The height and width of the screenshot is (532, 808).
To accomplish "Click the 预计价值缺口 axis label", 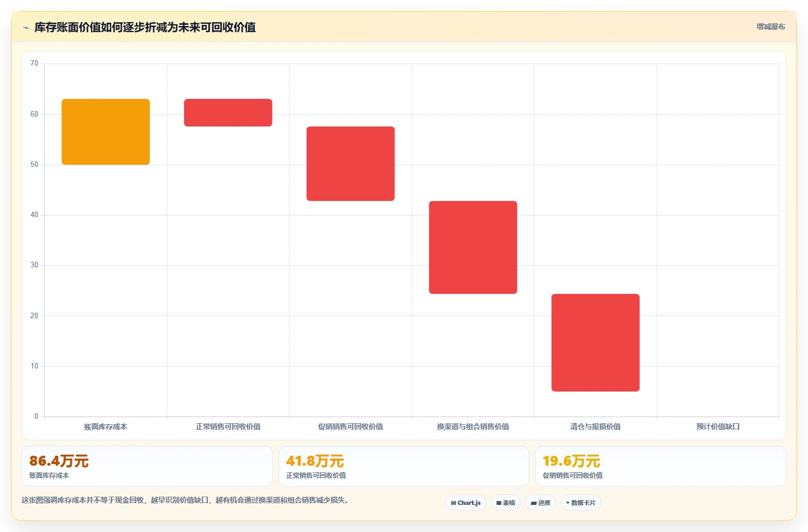I will [718, 426].
